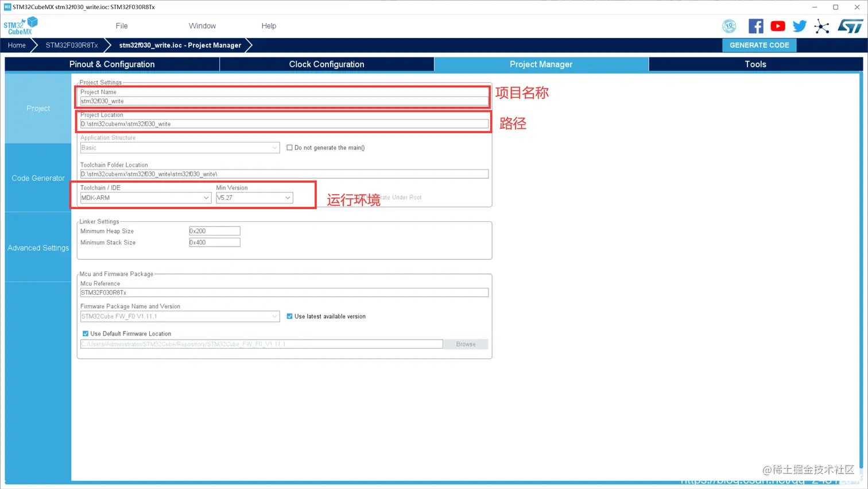
Task: Click the Minimum Stack Size field
Action: pyautogui.click(x=215, y=242)
